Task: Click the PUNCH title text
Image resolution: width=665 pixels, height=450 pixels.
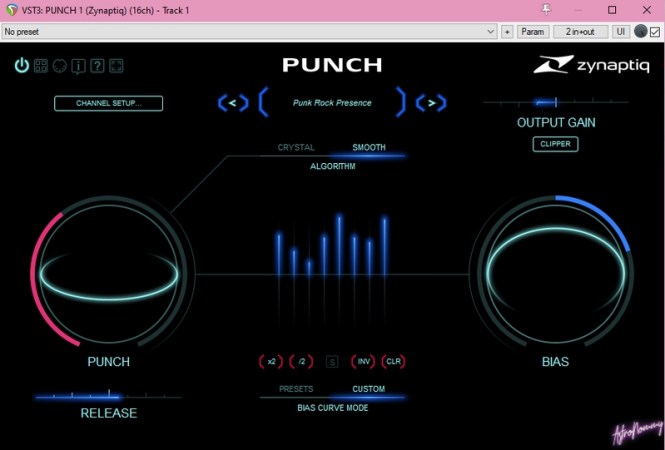Action: point(332,65)
